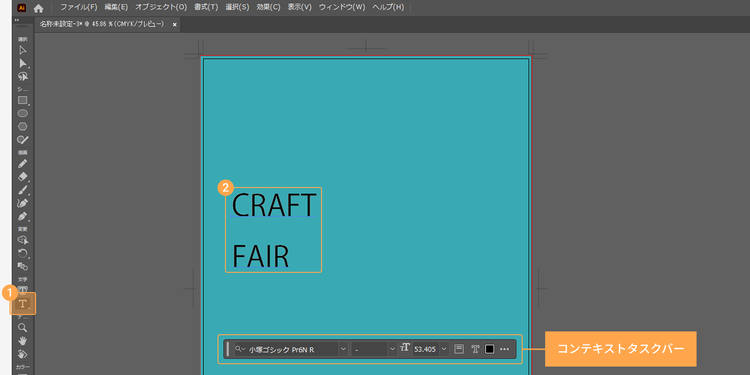Viewport: 750px width, 375px height.
Task: Select the Direct Selection tool (solid arrow)
Action: [22, 63]
